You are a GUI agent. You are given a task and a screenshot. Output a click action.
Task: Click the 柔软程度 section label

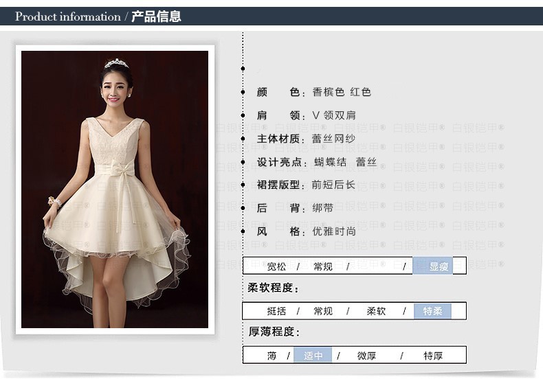pyautogui.click(x=273, y=288)
